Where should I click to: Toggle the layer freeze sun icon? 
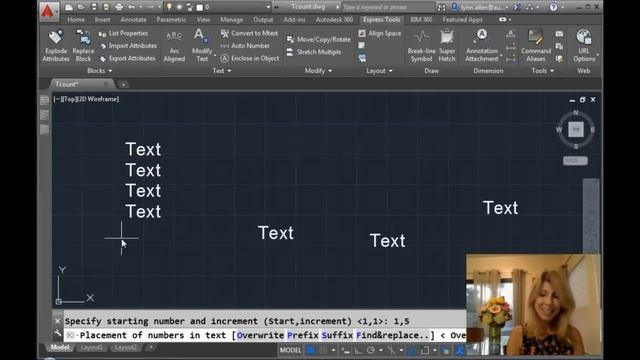[x=179, y=7]
